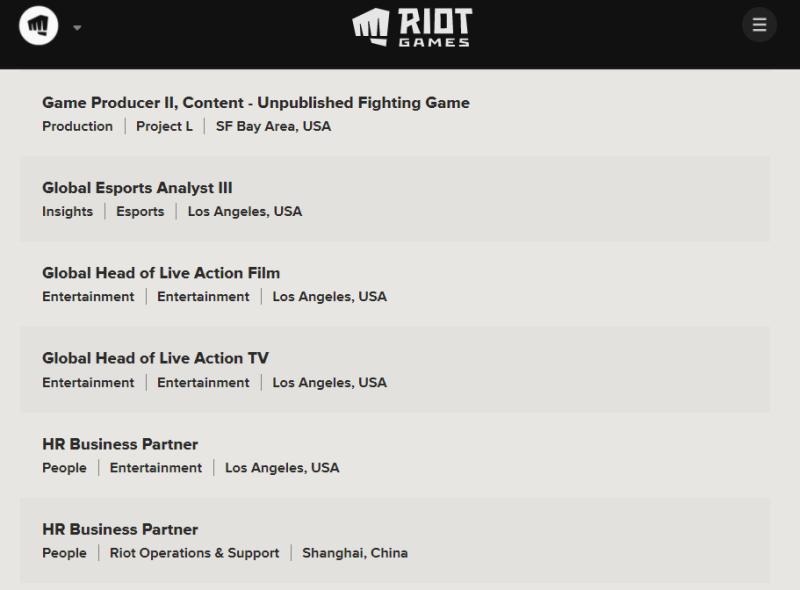Click Los Angeles, USA under Esports Analyst
Screen dimensions: 800x590
pos(245,211)
